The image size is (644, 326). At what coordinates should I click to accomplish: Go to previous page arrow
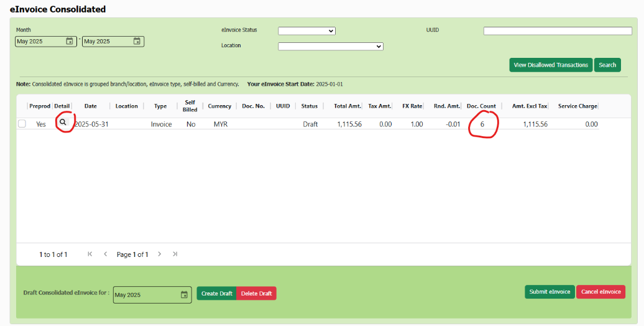pos(106,254)
